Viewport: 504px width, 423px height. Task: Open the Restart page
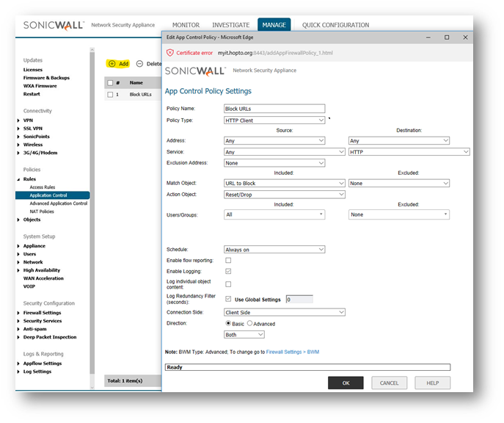tap(32, 94)
